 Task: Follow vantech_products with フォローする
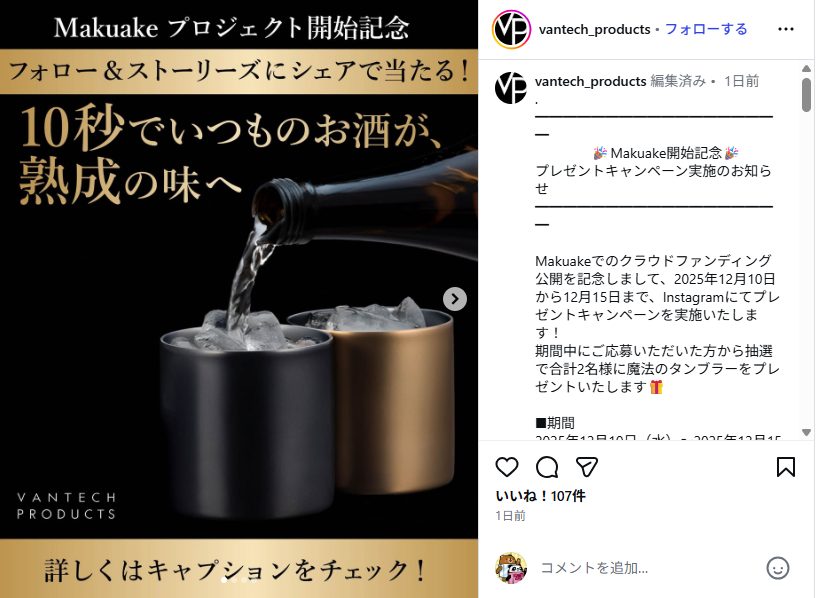pos(706,29)
